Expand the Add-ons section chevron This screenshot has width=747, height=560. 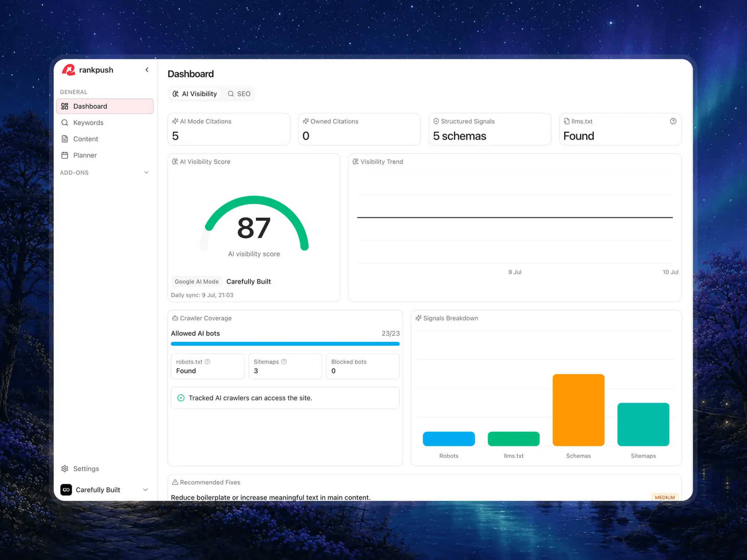[146, 173]
